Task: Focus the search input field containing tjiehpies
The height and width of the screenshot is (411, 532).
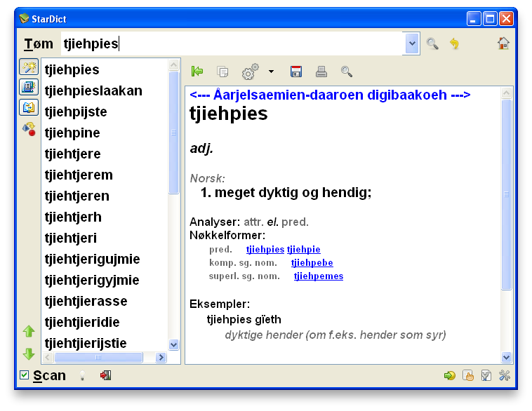Action: point(232,43)
